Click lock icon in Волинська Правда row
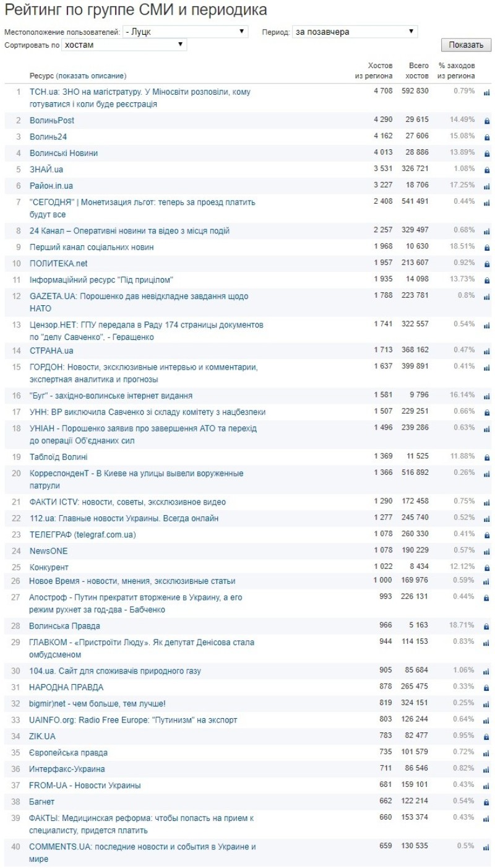495x868 pixels. [x=486, y=627]
